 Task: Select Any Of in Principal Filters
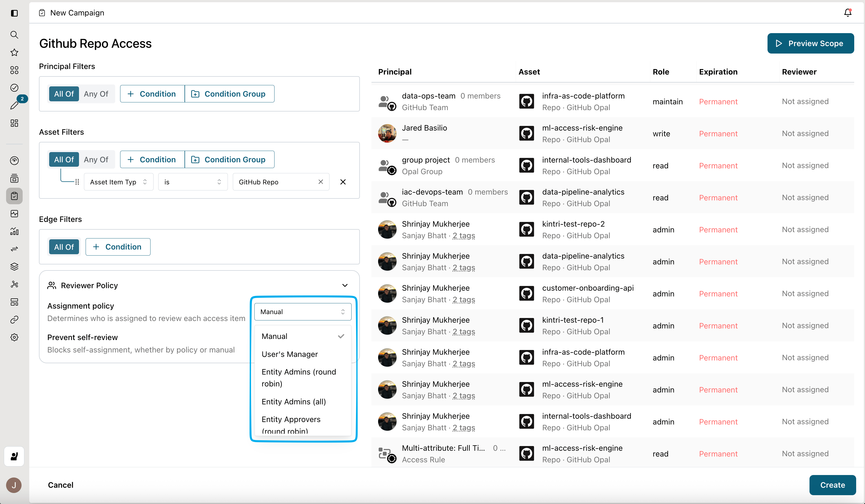point(96,94)
